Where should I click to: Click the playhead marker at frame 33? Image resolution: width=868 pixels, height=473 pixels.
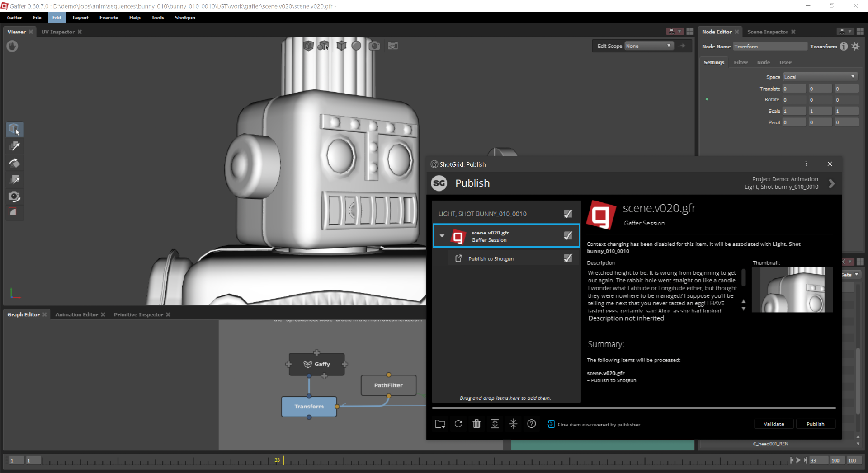point(283,460)
